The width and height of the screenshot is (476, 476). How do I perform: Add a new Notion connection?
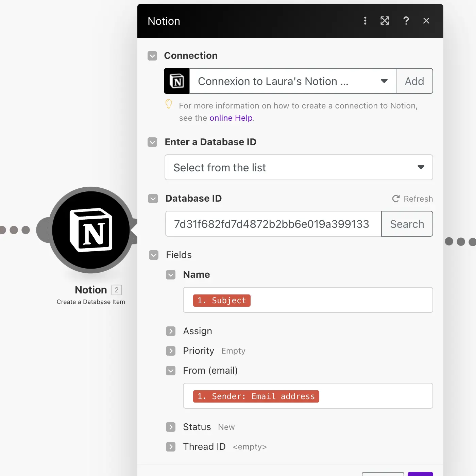414,81
